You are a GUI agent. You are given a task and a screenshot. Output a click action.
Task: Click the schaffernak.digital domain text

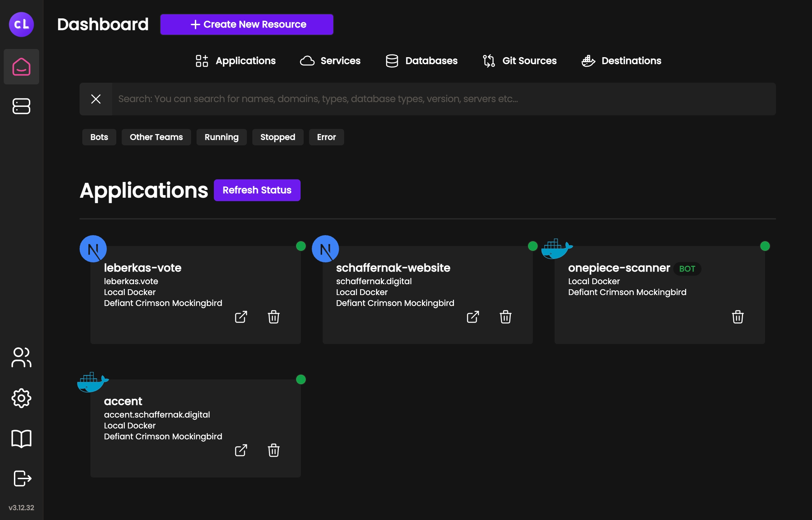pos(374,281)
